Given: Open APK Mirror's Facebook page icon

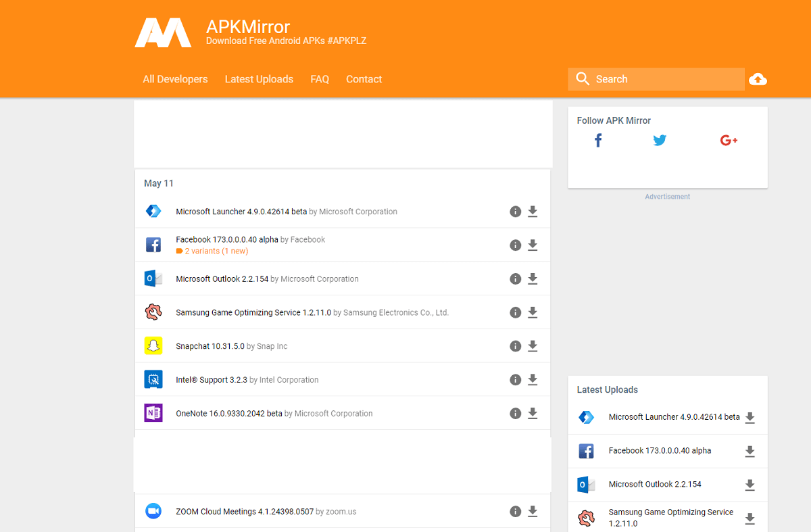Looking at the screenshot, I should point(598,140).
